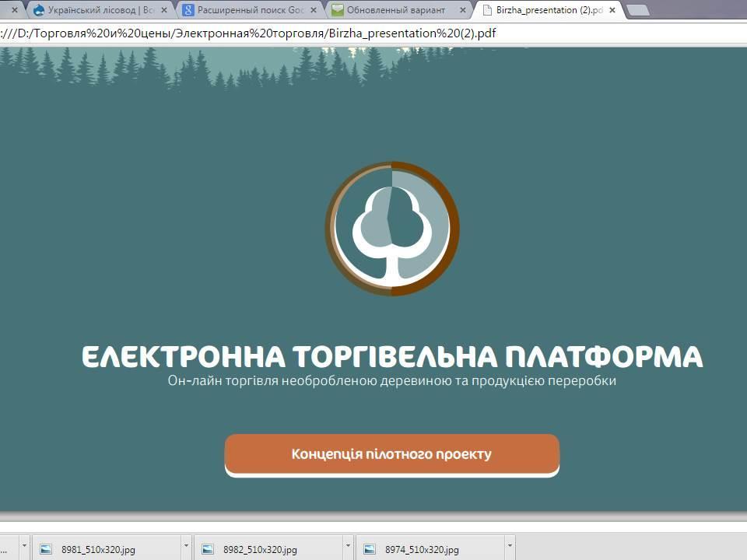Screen dimensions: 747x560
Task: Click the envelope icon on Обновленный вариант tab
Action: [x=337, y=11]
